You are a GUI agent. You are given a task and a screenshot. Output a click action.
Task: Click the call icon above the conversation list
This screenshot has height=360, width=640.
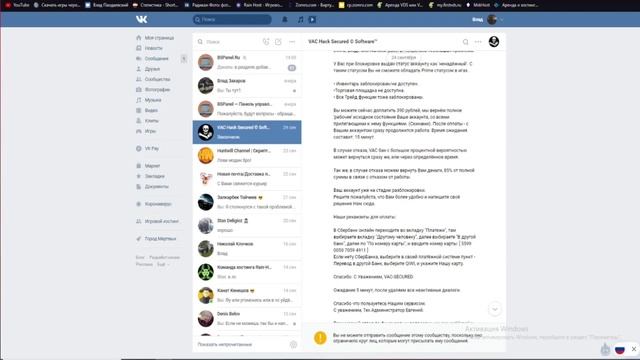tap(266, 42)
